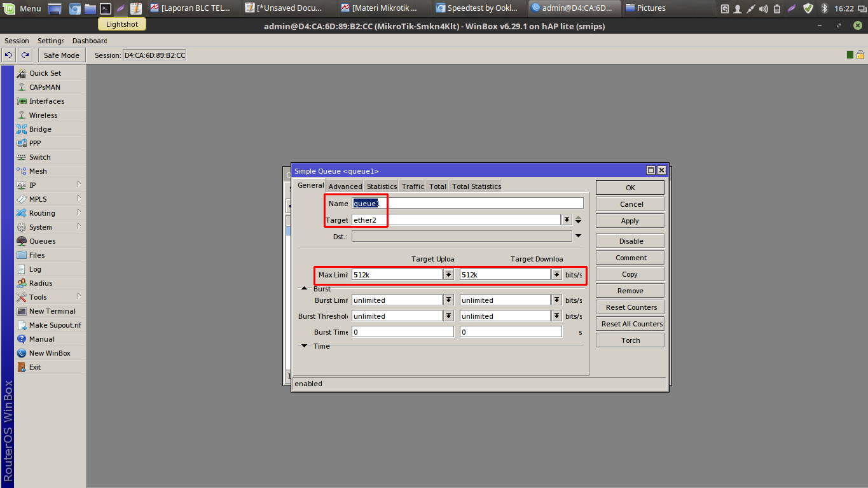Open Max Limit Target Download dropdown
868x488 pixels.
(x=557, y=274)
